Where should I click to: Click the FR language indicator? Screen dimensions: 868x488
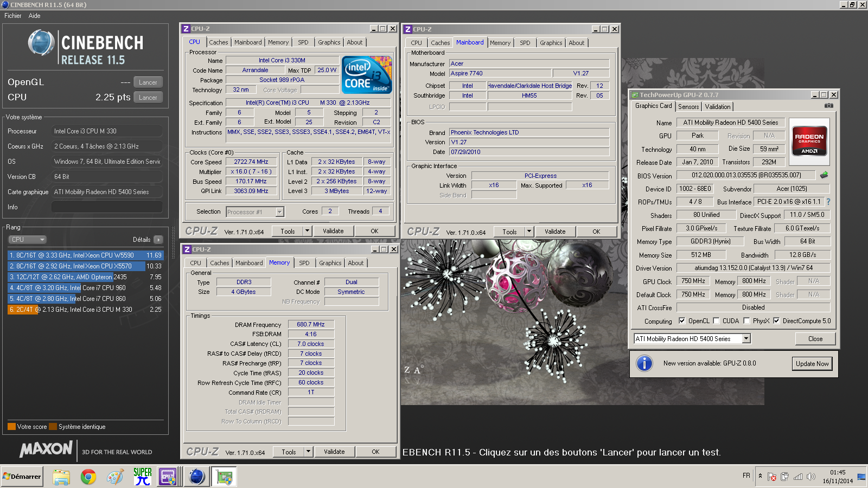[746, 476]
